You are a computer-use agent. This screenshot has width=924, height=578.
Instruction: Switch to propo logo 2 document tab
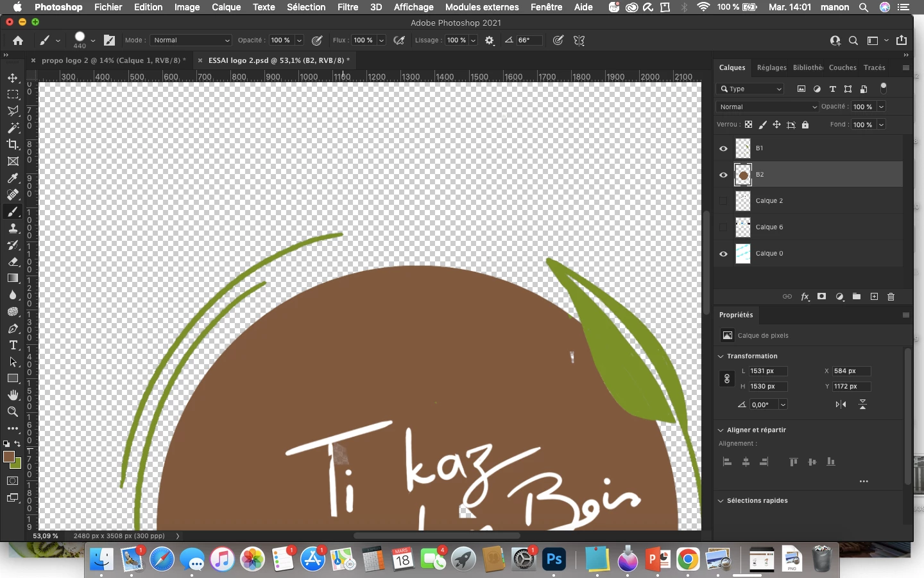[114, 60]
